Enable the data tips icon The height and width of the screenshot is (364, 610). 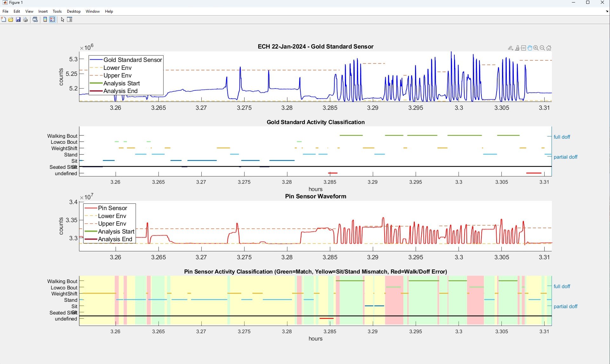coord(524,48)
